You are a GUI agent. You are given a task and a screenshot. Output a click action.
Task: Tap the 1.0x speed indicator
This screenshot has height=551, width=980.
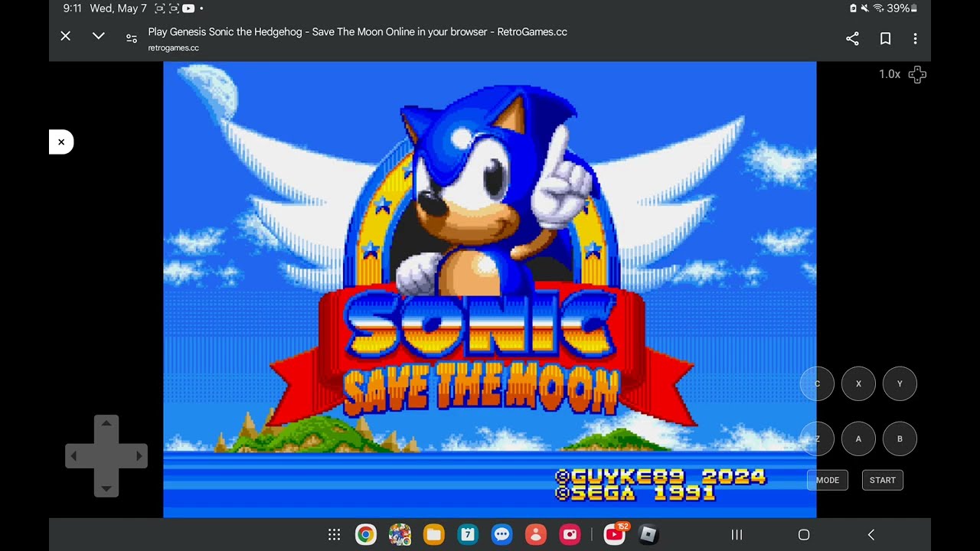pyautogui.click(x=889, y=74)
